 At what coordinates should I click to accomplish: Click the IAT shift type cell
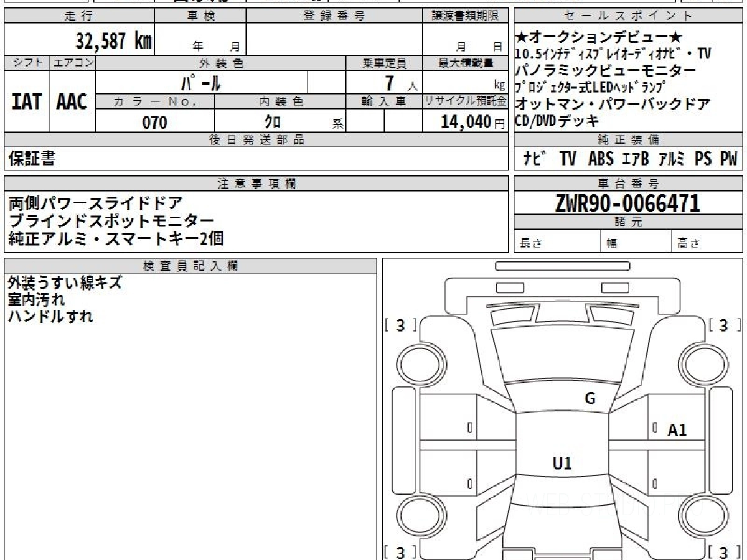click(27, 101)
